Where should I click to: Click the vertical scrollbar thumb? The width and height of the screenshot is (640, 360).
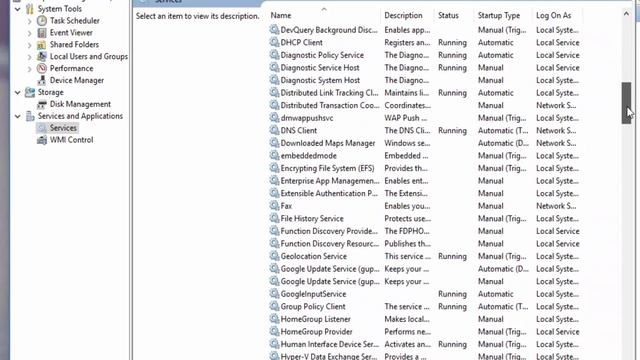click(x=626, y=103)
